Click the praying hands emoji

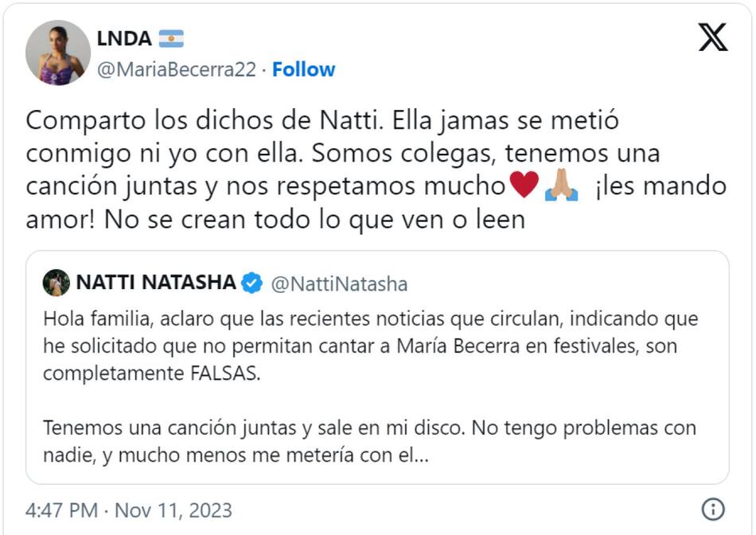click(561, 185)
